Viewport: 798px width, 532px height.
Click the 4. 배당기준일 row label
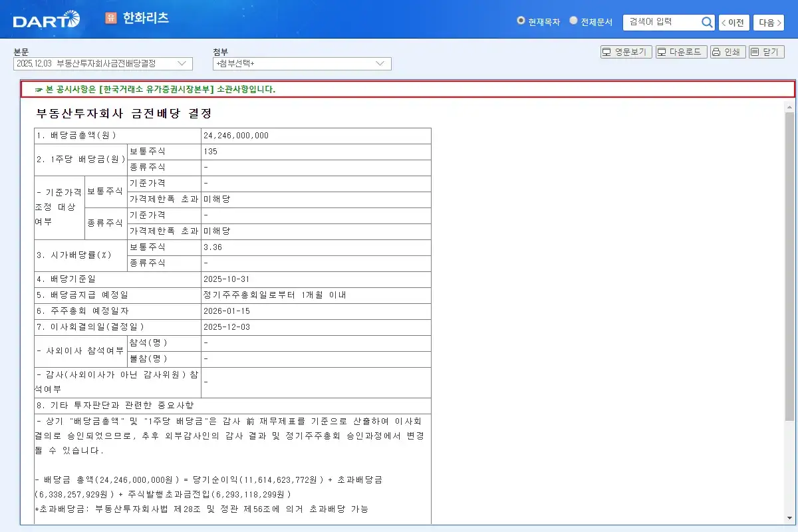tap(66, 279)
